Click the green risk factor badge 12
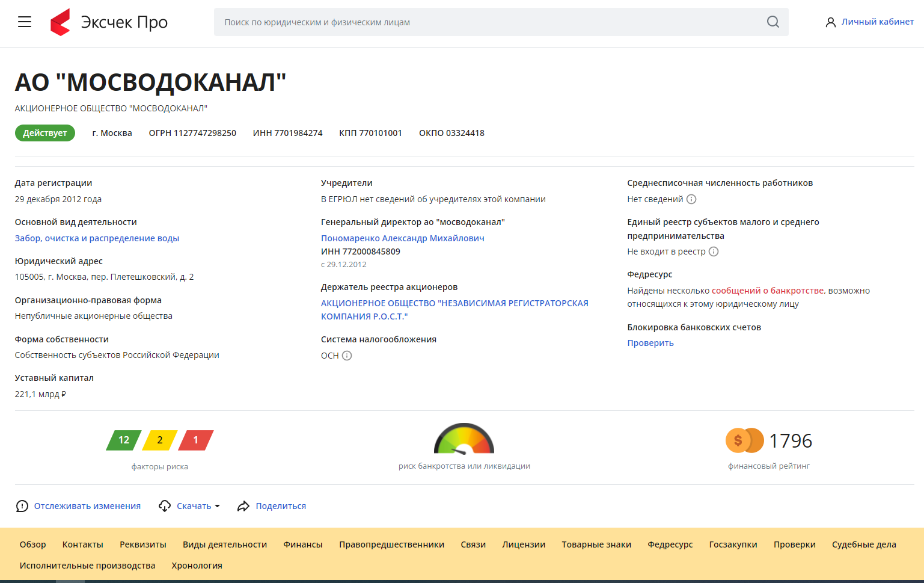Viewport: 924px width, 583px height. pos(124,440)
